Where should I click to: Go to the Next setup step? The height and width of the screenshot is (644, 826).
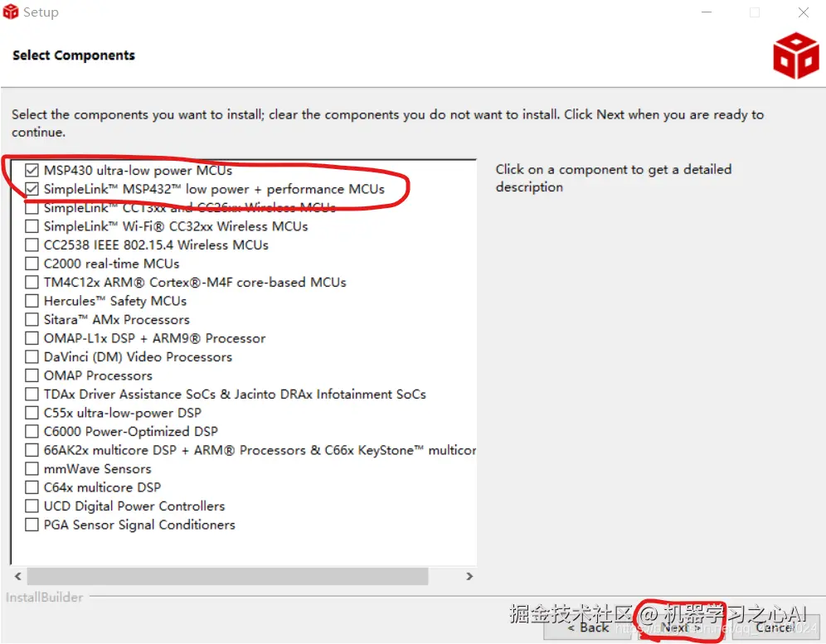click(x=681, y=627)
